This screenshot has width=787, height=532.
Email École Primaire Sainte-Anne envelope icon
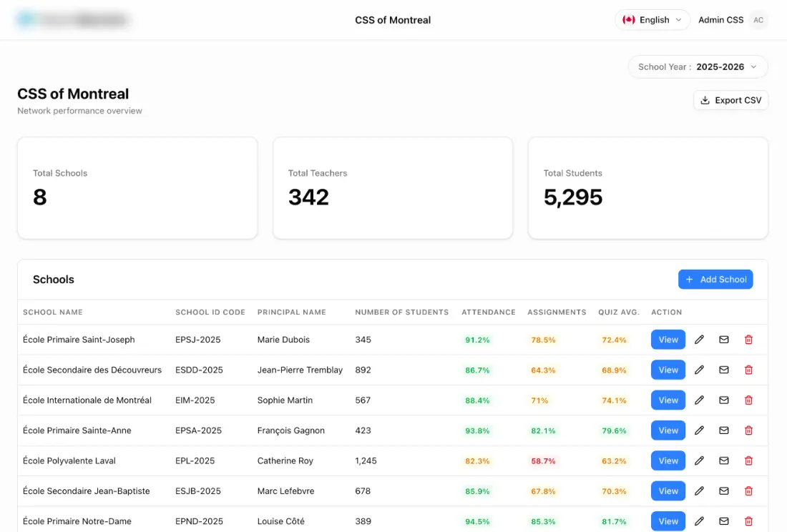pyautogui.click(x=724, y=430)
